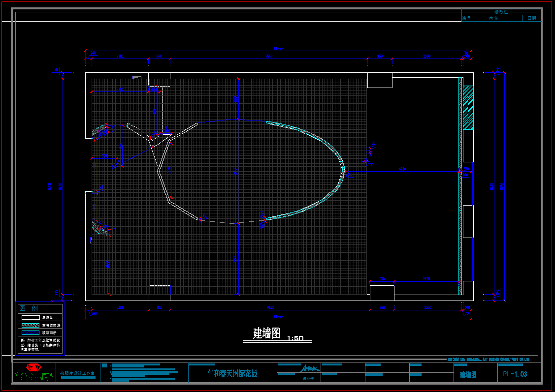Click the cyan 建墙图 title block cell
Image resolution: width=555 pixels, height=392 pixels.
click(x=468, y=375)
